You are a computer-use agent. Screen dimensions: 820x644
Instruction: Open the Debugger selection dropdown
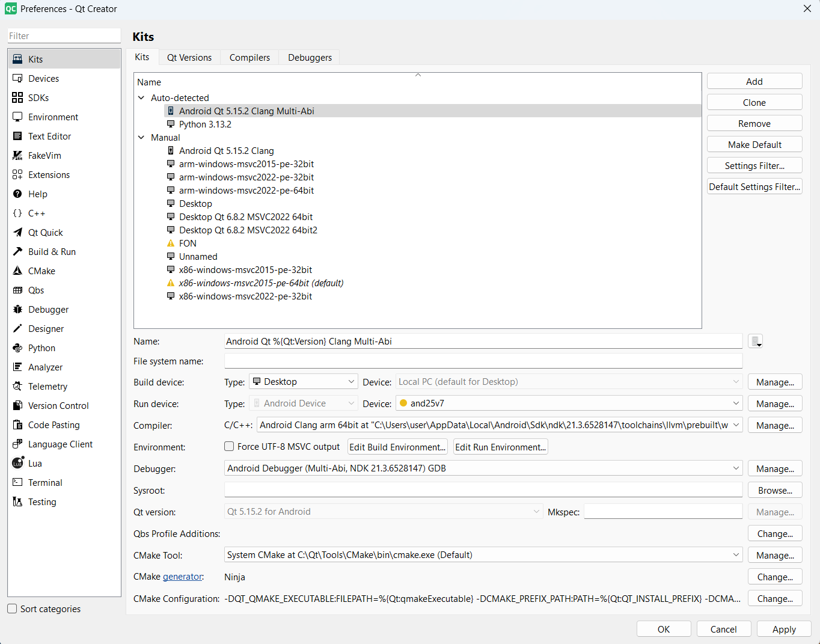(x=483, y=468)
